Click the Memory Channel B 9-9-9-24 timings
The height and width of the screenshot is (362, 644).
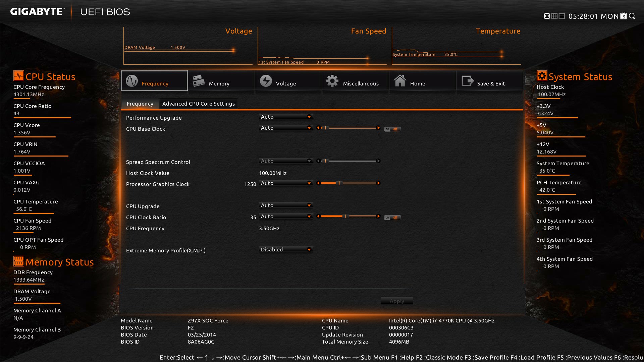click(23, 337)
